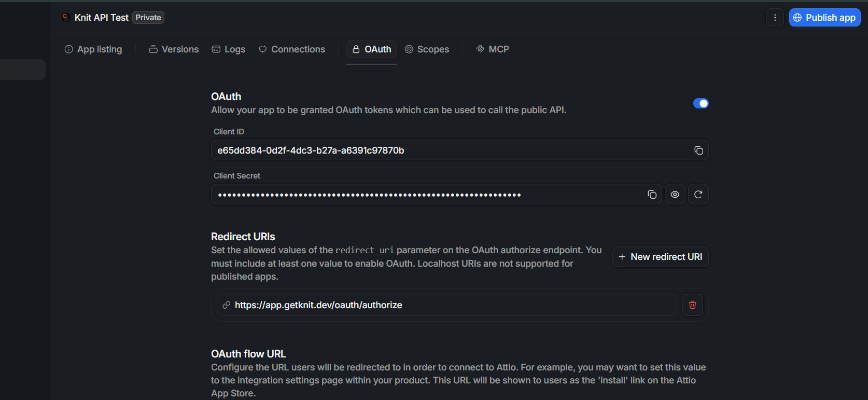Delete the getknit.dev redirect URI
Screen dimensions: 868x400
point(693,305)
